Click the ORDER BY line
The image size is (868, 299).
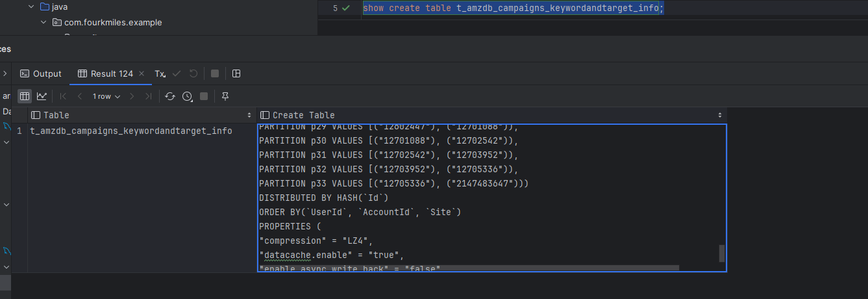click(360, 212)
